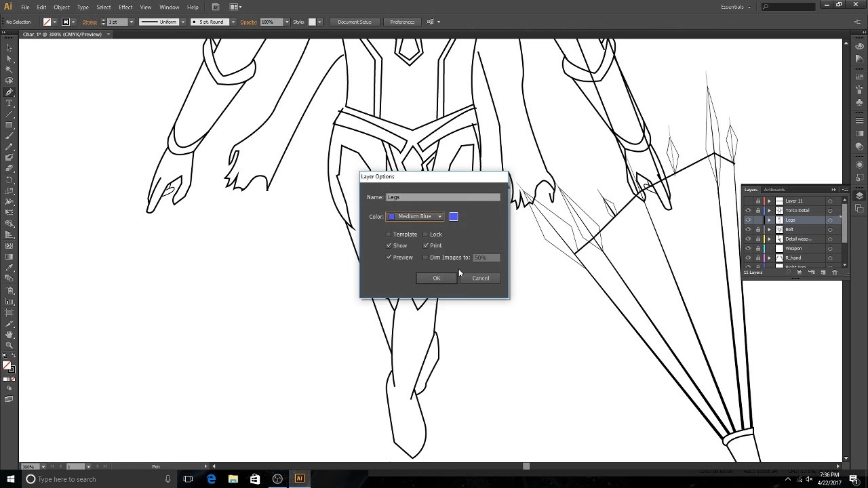The width and height of the screenshot is (868, 488).
Task: Expand the Layer 11 layer contents
Action: 769,201
